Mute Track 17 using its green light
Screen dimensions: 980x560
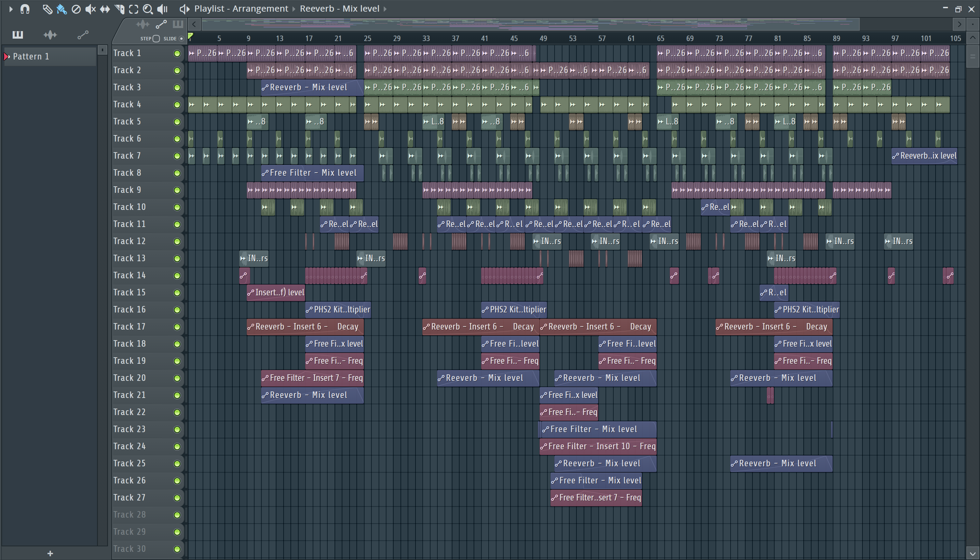(x=177, y=327)
